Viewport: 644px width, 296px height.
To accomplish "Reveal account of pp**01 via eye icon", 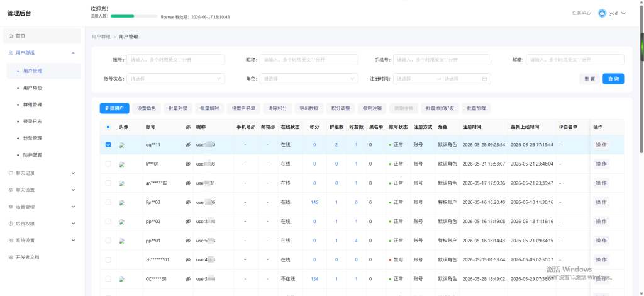I will point(188,241).
